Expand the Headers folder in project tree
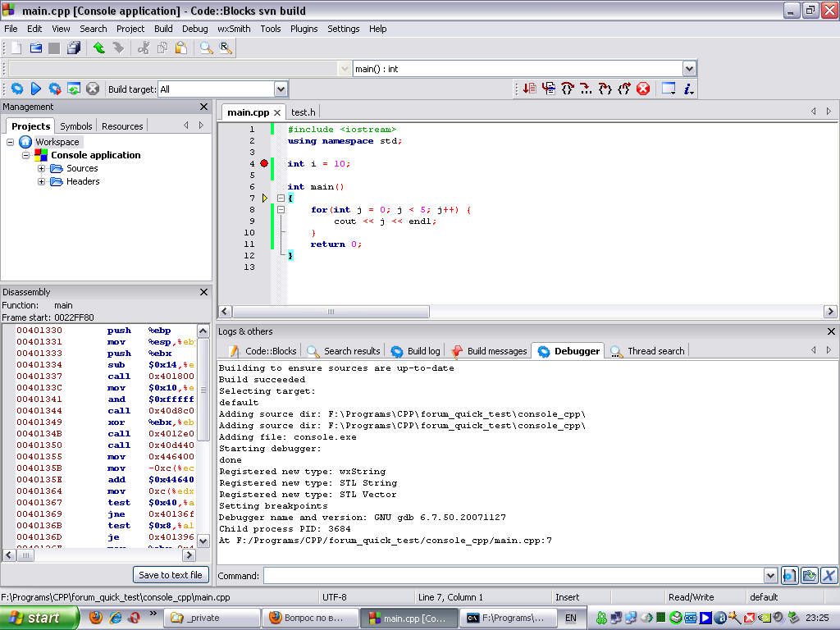 (42, 182)
